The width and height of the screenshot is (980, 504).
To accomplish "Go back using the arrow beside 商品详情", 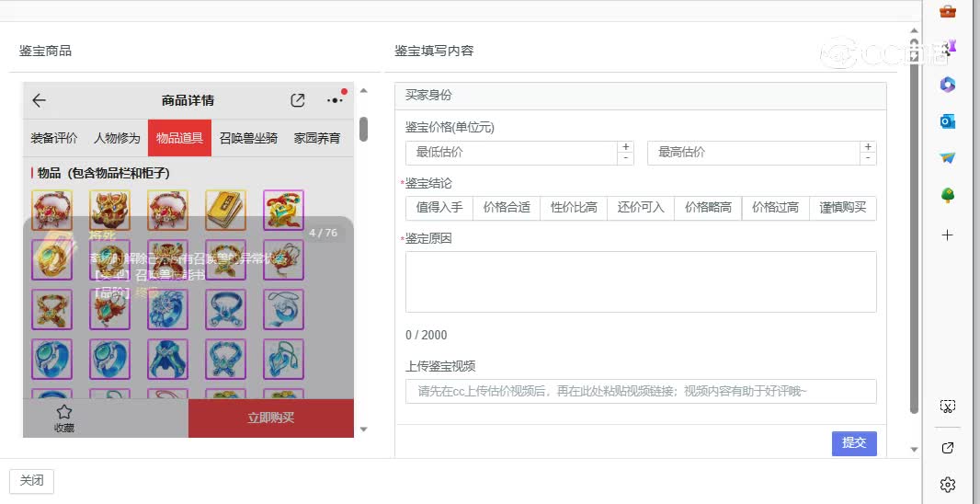I will pos(39,100).
